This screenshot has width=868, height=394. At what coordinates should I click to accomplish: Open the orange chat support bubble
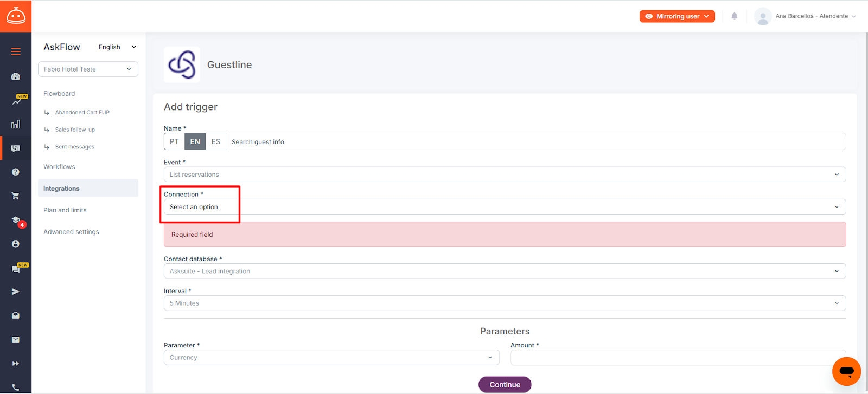pyautogui.click(x=846, y=371)
